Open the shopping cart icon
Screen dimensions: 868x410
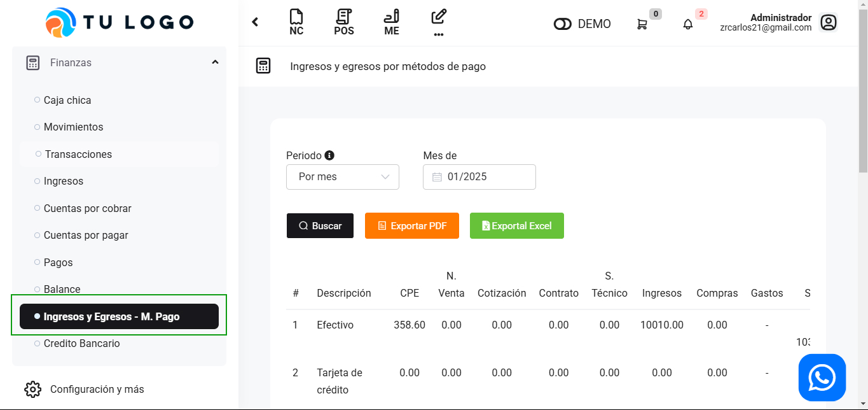642,24
